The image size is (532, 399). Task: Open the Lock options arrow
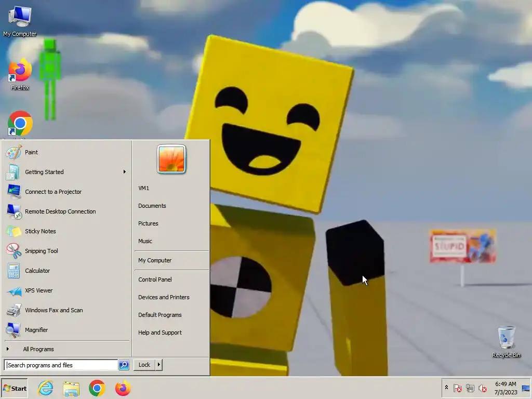159,365
